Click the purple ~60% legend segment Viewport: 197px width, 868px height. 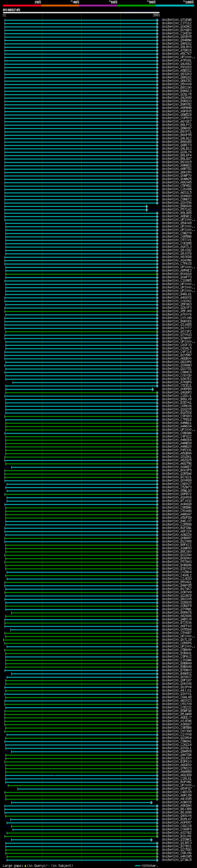tap(98, 6)
